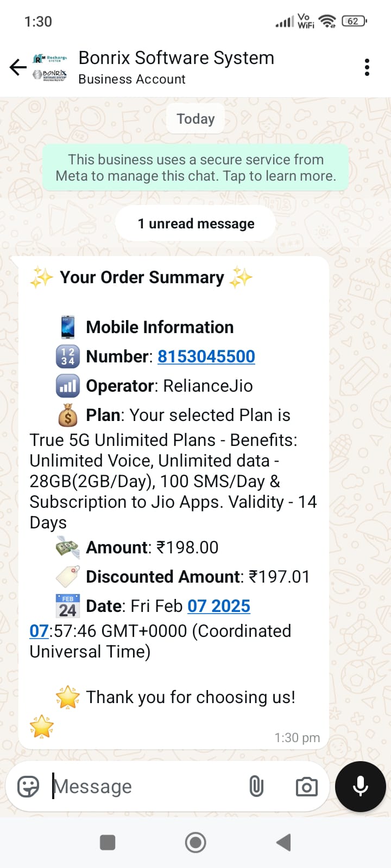Tap the paperclip attachment icon
The width and height of the screenshot is (391, 868).
tap(256, 786)
